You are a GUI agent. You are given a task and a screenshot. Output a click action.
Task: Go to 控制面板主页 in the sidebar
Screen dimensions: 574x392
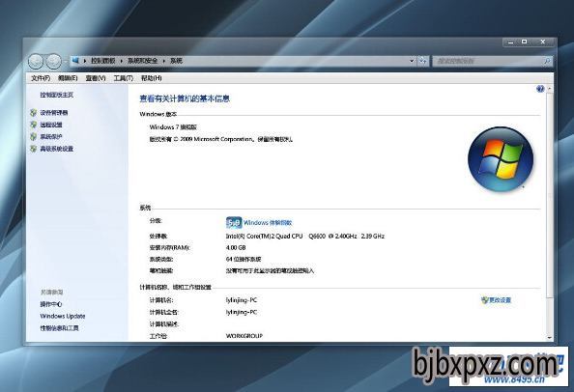pyautogui.click(x=57, y=95)
